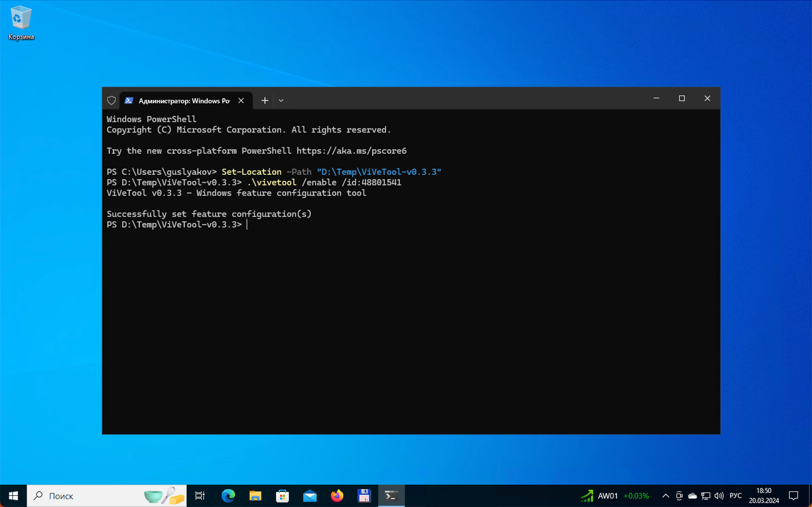This screenshot has width=812, height=507.
Task: Click the 'Successfully set feature configuration(s)' line
Action: [x=209, y=214]
